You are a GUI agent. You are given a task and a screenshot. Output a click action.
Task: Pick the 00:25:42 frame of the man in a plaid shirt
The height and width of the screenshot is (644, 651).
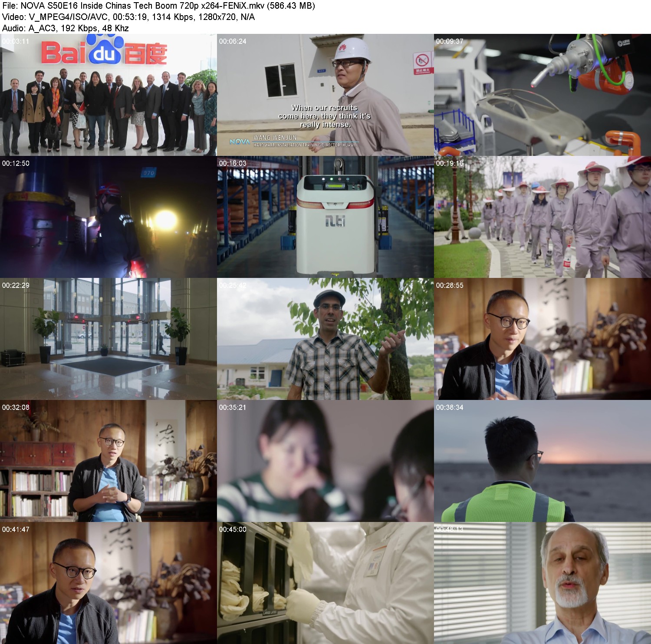(x=325, y=339)
